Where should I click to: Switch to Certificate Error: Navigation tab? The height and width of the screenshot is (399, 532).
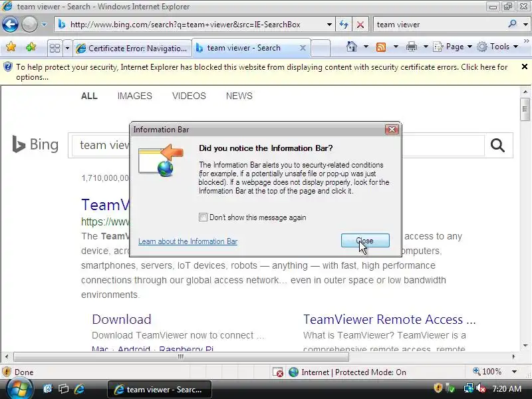click(132, 48)
